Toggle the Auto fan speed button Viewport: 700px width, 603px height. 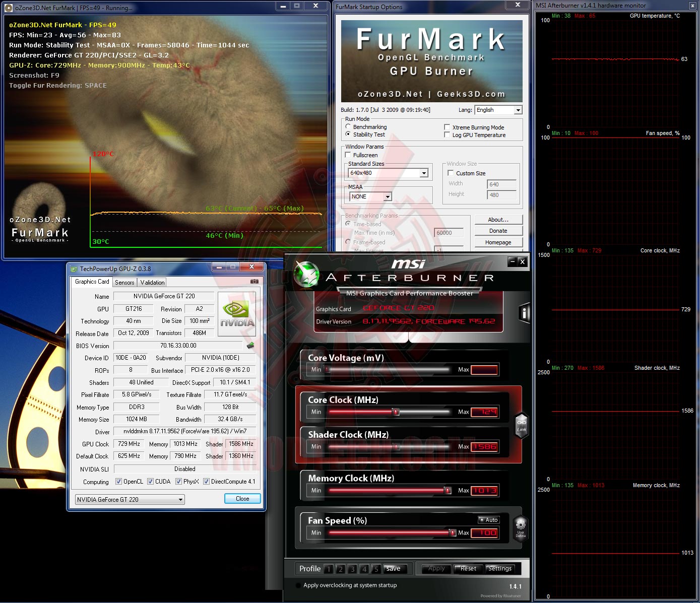(489, 520)
